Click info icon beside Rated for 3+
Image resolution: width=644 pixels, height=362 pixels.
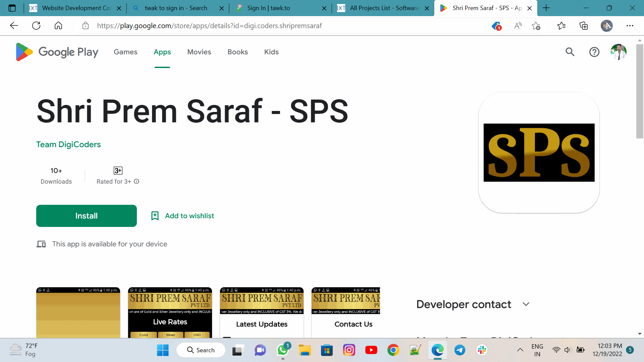(x=137, y=181)
